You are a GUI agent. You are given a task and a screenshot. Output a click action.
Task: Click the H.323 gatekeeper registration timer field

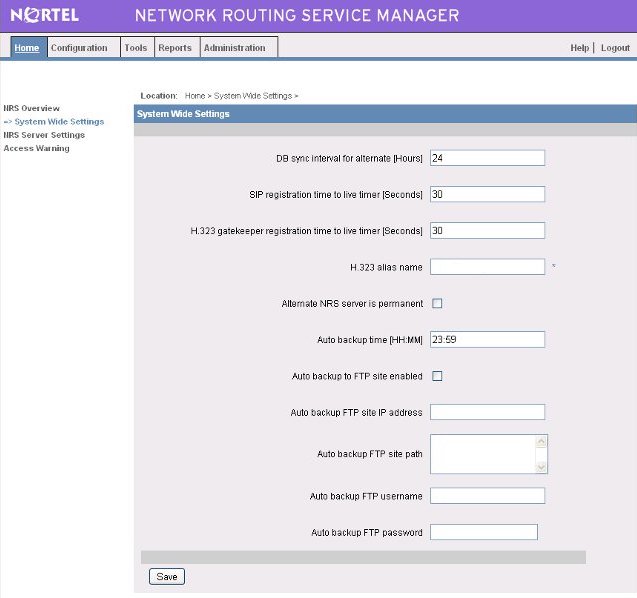pos(487,231)
